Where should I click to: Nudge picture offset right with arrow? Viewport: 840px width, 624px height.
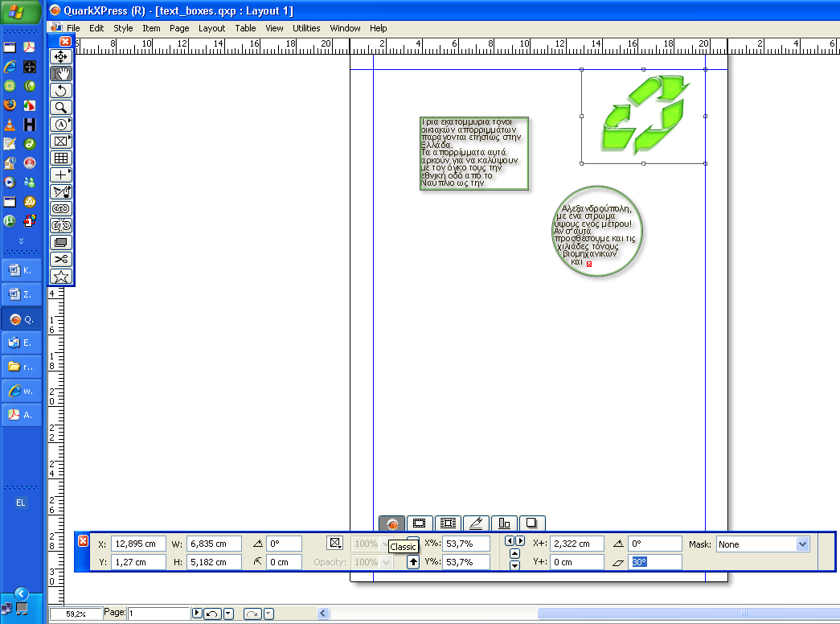coord(519,541)
